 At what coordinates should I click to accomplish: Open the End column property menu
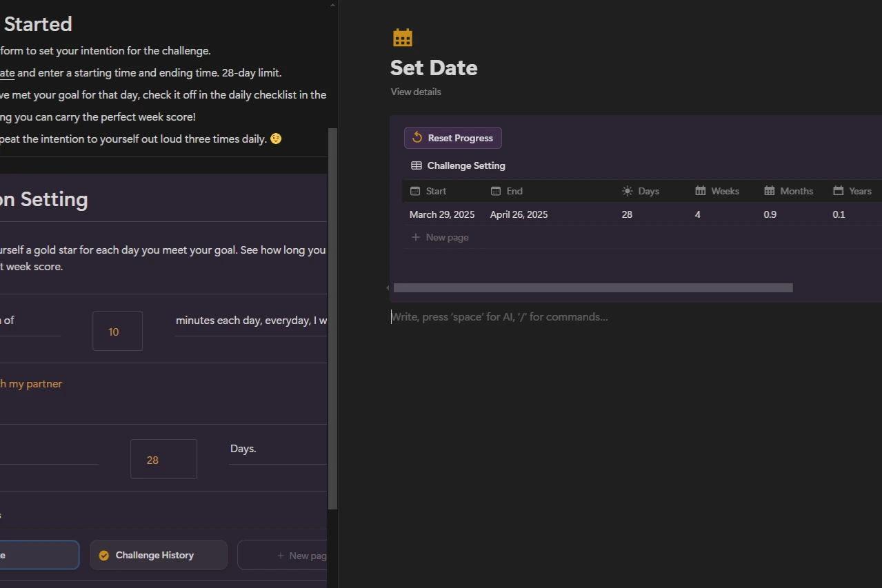tap(507, 191)
